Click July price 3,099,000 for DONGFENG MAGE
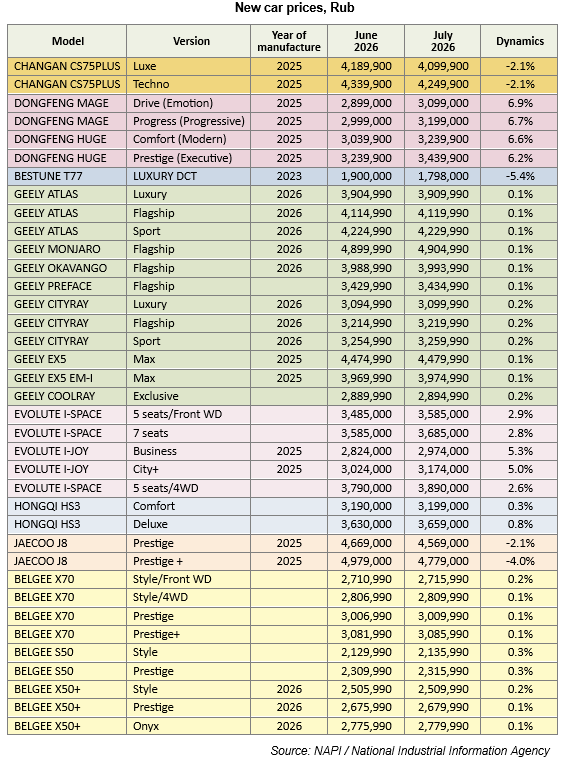The image size is (568, 759). tap(443, 103)
